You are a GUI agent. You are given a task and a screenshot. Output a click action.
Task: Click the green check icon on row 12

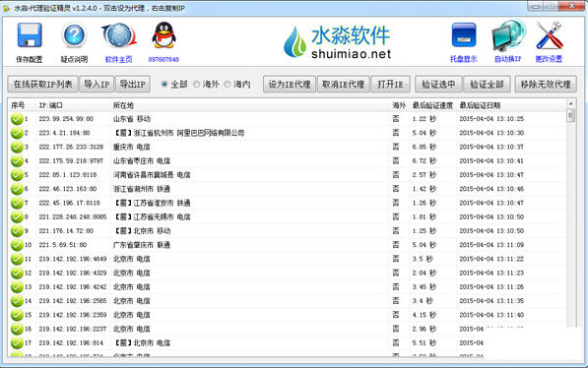click(17, 274)
